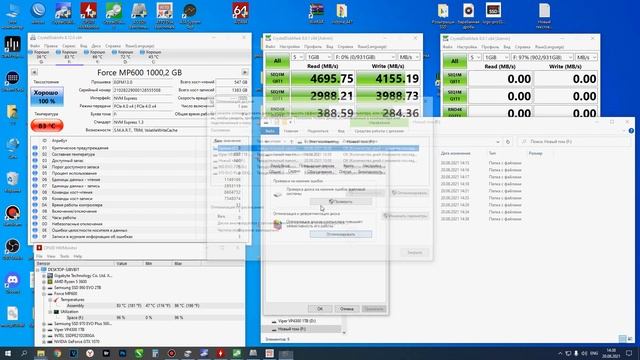Open Справка menu in CrystalDiskInfo
Image resolution: width=640 pixels, height=360 pixels.
113,46
